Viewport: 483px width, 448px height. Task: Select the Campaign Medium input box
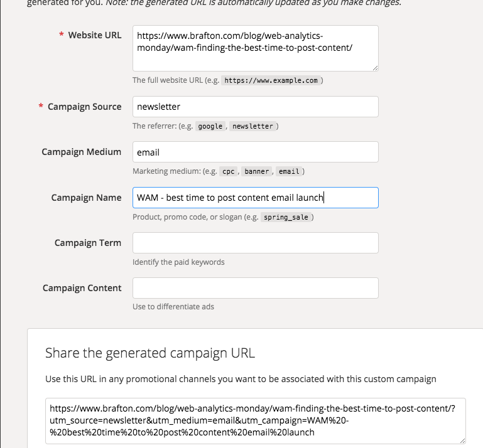point(255,152)
